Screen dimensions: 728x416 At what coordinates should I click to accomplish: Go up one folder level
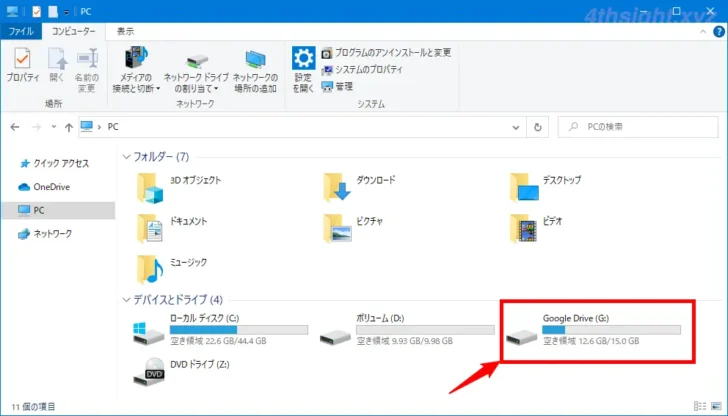coord(69,127)
